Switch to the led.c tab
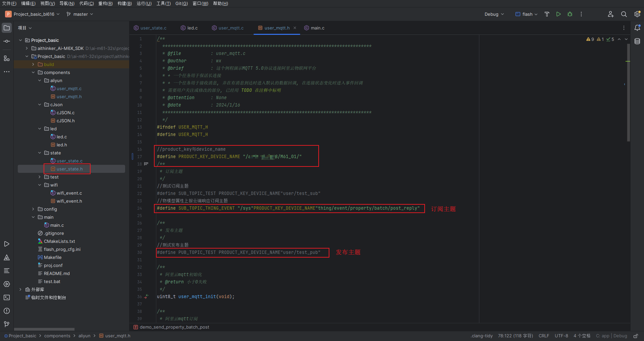 [190, 28]
